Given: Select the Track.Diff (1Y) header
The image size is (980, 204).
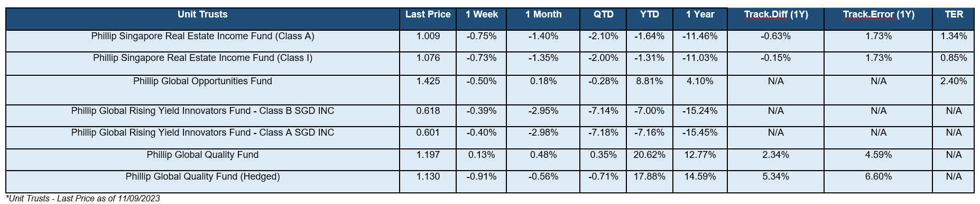Looking at the screenshot, I should coord(775,15).
